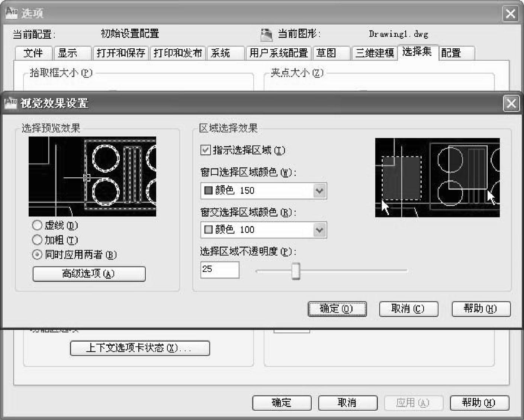Close the 选项 window
This screenshot has width=524, height=420.
pos(511,14)
